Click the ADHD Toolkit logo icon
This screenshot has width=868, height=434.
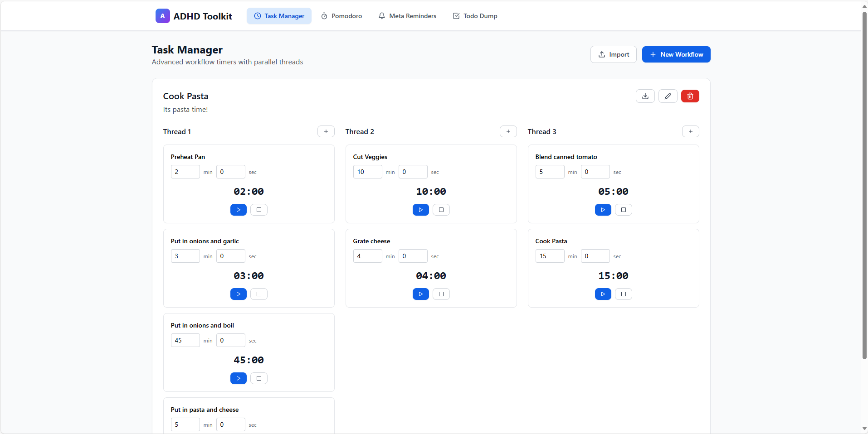point(162,16)
